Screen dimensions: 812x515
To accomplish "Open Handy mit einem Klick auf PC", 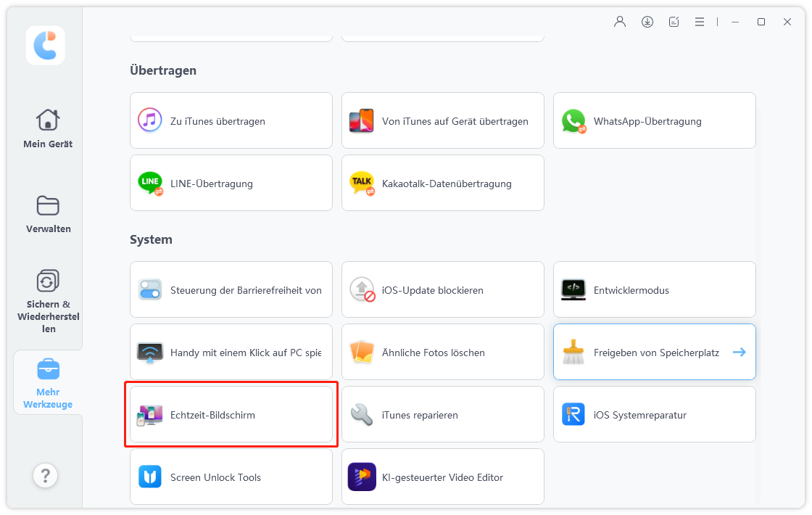I will point(231,353).
